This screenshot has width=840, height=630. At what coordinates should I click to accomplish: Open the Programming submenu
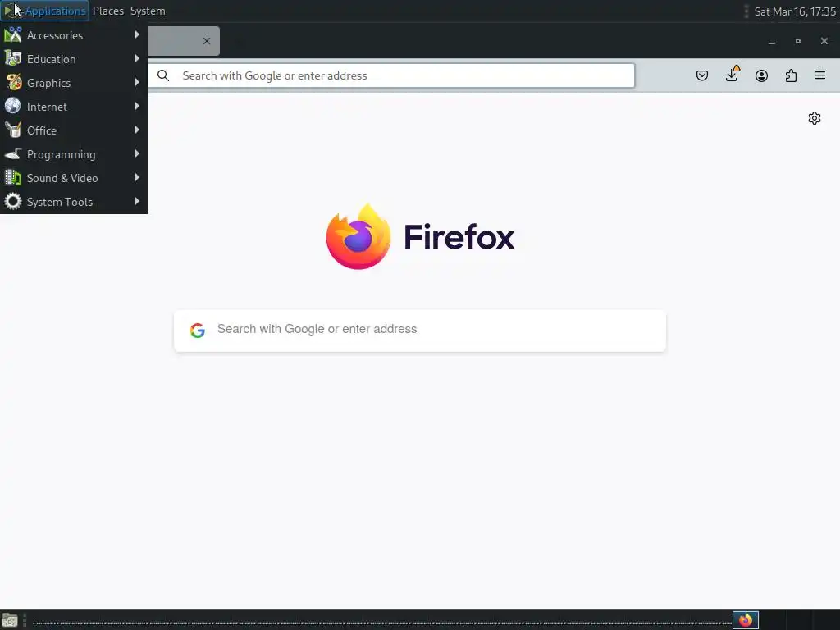pos(73,154)
